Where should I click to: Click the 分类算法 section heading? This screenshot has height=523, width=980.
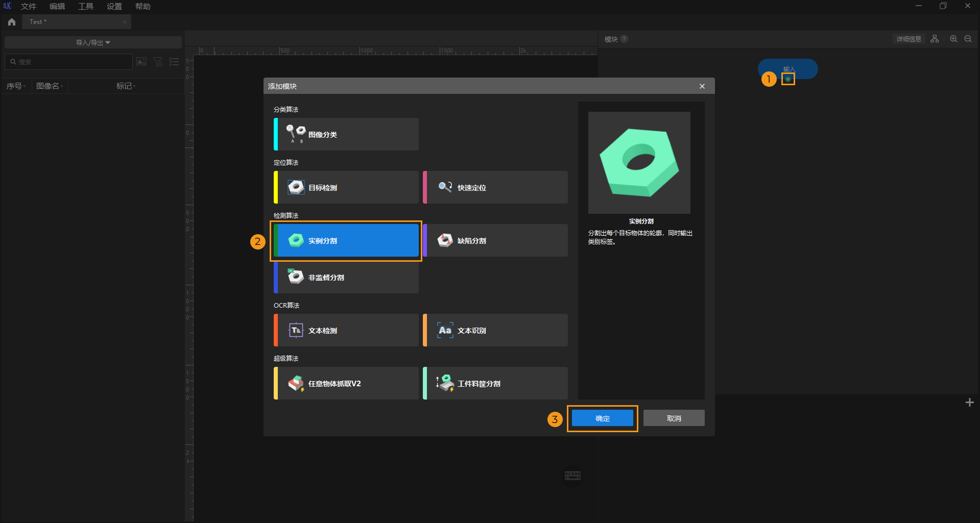point(286,110)
